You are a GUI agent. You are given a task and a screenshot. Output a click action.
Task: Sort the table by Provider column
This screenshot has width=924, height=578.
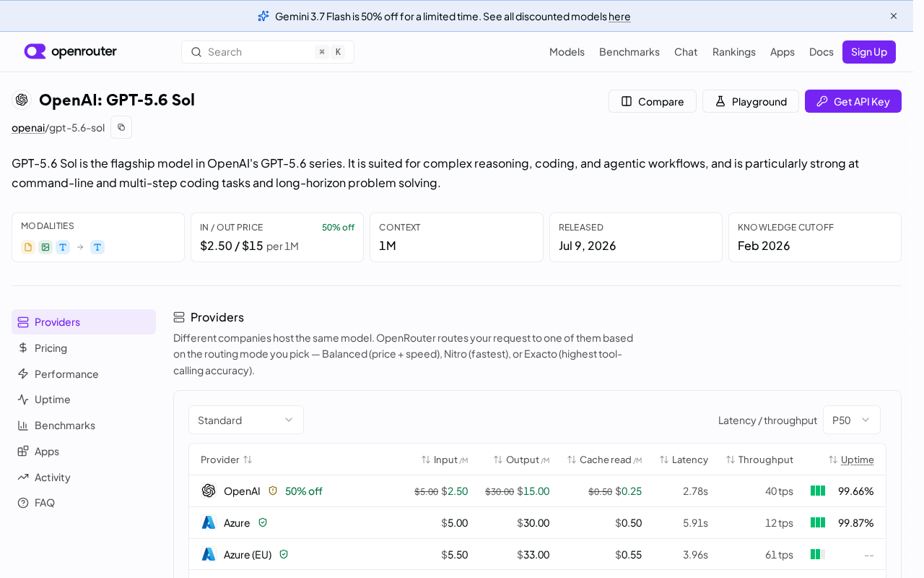227,460
